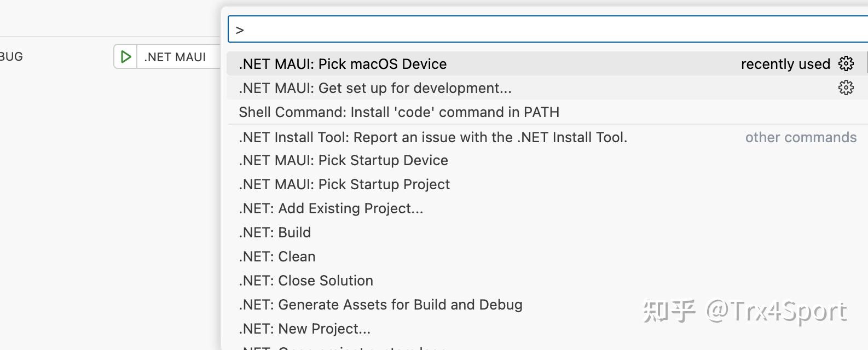
Task: Run the .NET: Clean command
Action: [x=276, y=256]
